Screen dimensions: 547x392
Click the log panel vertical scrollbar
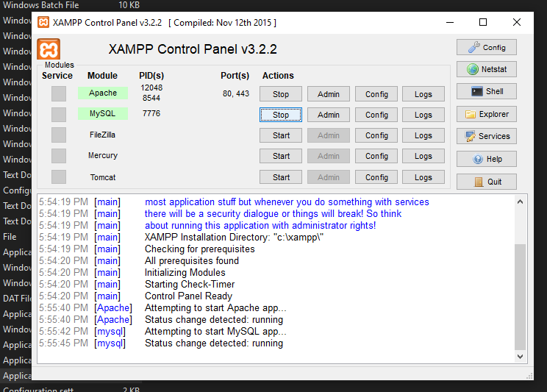[521, 294]
